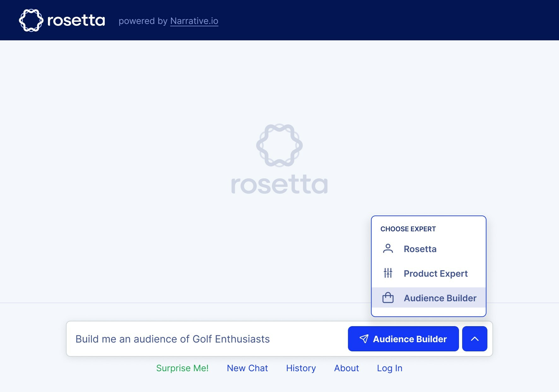Select the Rosetta expert option
The width and height of the screenshot is (559, 392).
420,249
